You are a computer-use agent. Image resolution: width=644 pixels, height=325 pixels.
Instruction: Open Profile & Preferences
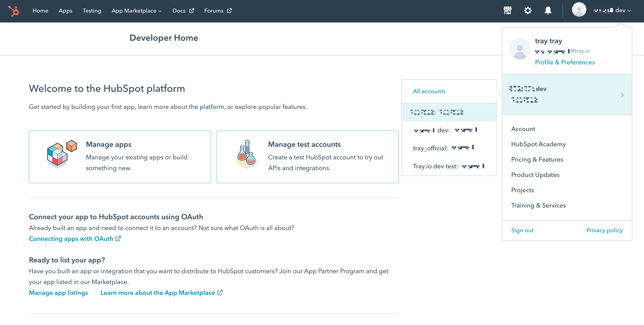(x=565, y=62)
